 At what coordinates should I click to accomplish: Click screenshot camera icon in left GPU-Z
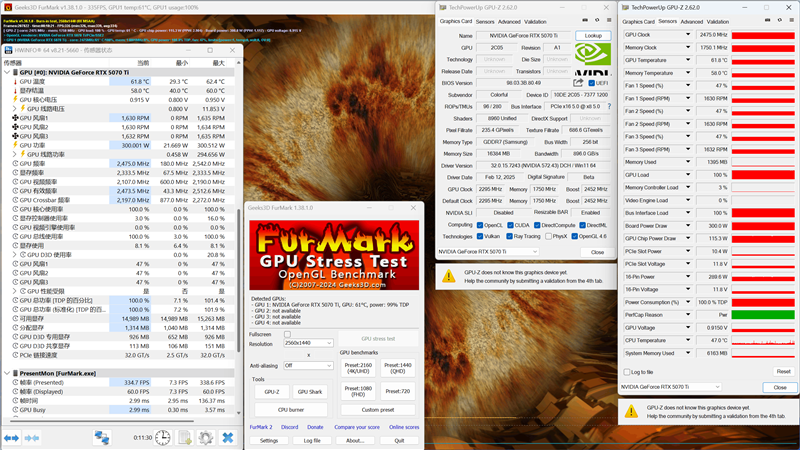point(585,20)
